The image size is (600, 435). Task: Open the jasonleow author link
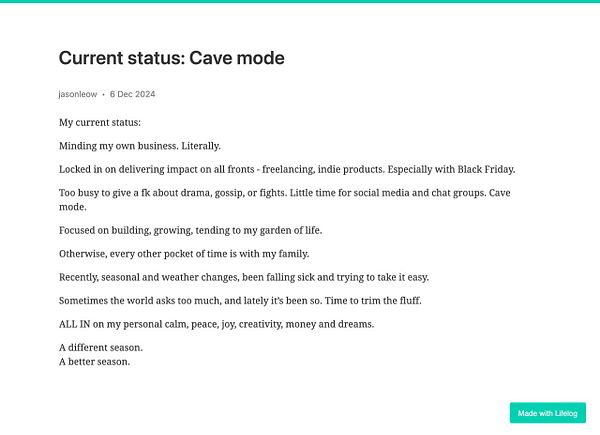pos(78,94)
